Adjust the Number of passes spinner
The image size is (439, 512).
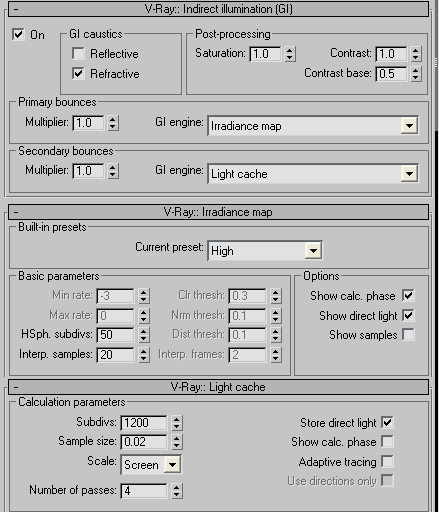177,491
